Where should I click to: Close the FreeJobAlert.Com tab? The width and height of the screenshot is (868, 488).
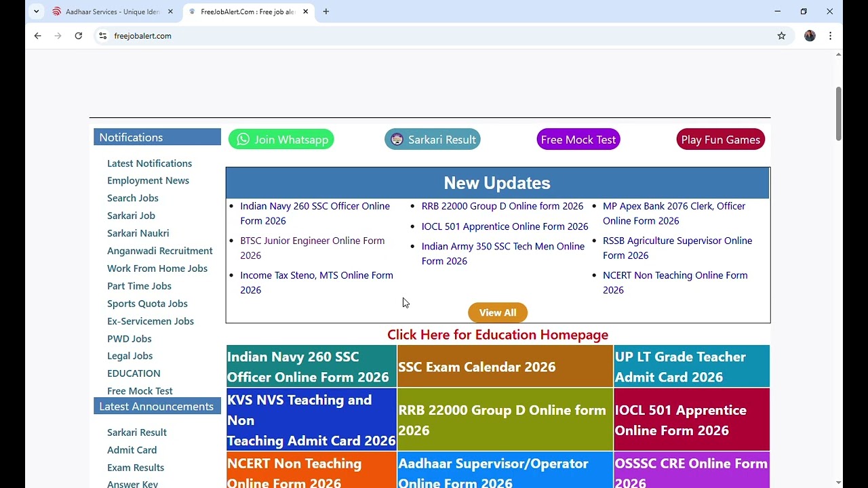[x=306, y=12]
